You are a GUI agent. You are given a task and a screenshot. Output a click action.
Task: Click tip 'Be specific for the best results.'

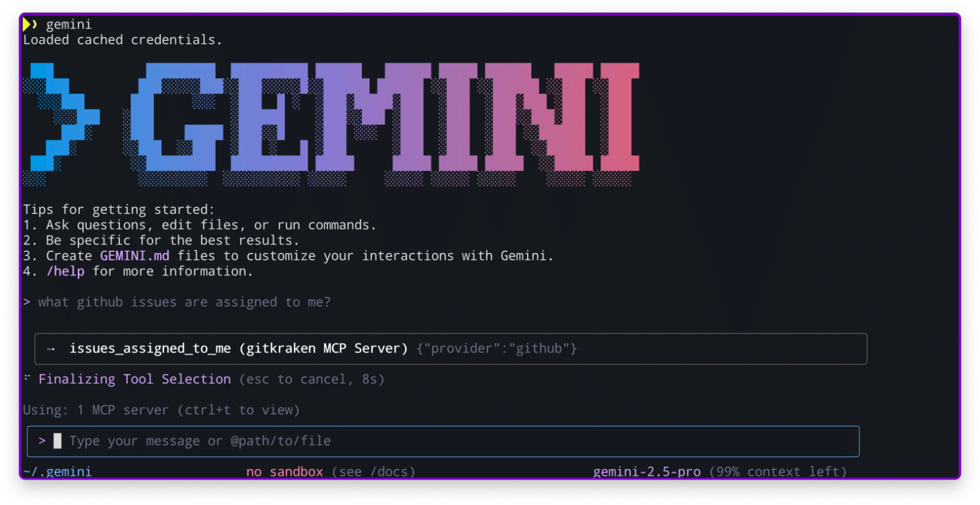[172, 240]
